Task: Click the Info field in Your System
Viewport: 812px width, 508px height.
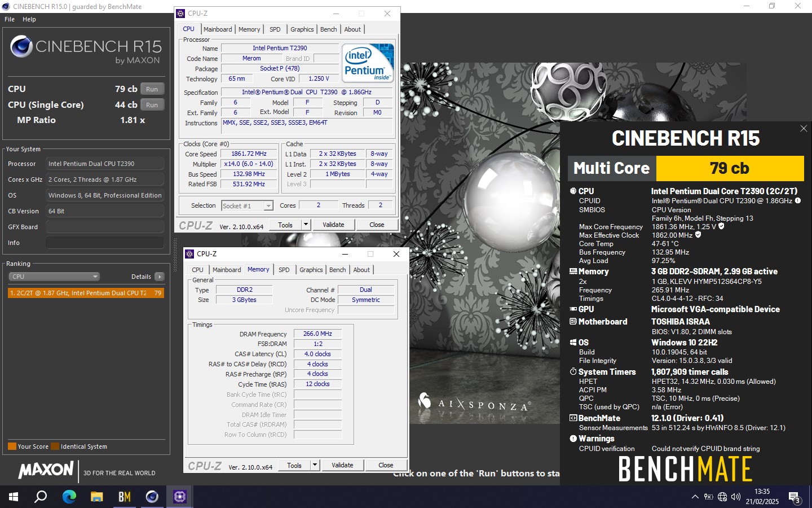Action: [x=105, y=243]
